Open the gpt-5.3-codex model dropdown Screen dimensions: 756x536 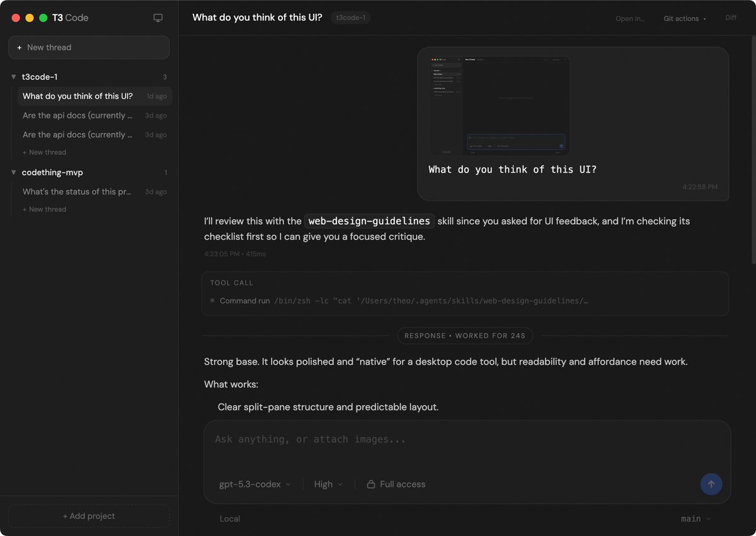click(255, 484)
